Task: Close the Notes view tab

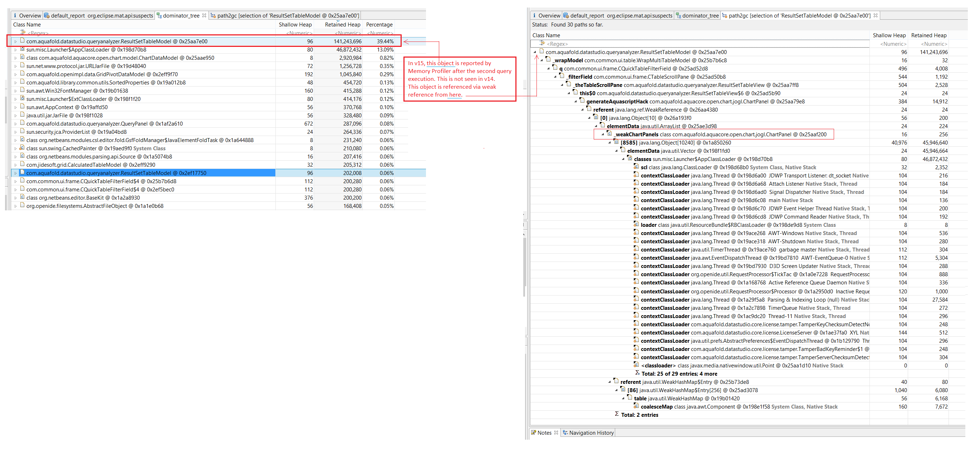Action: click(x=556, y=433)
